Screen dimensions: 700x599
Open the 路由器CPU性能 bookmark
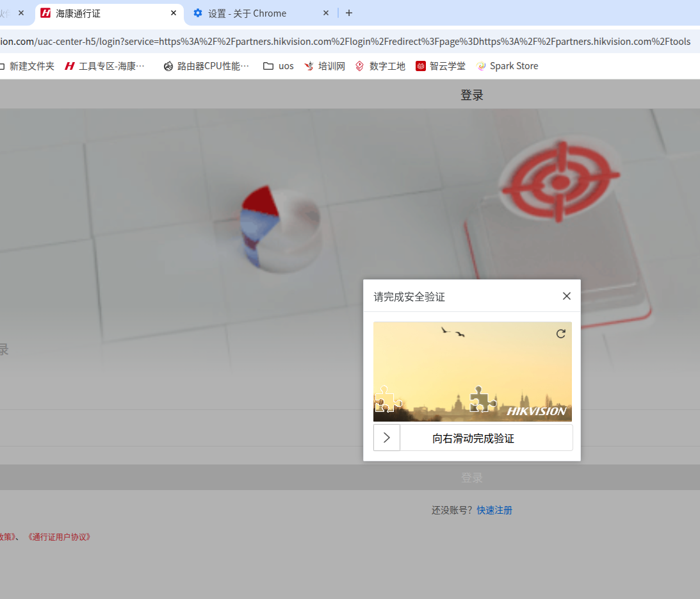click(x=206, y=66)
